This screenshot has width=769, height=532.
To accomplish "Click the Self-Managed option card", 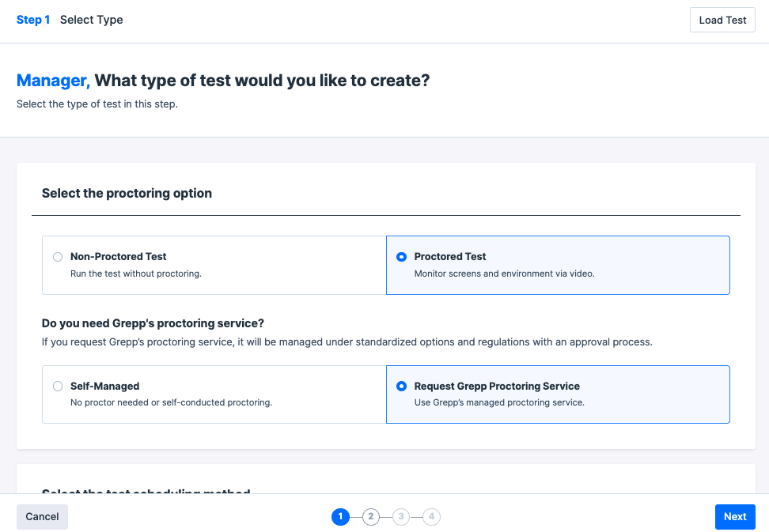I will (214, 394).
